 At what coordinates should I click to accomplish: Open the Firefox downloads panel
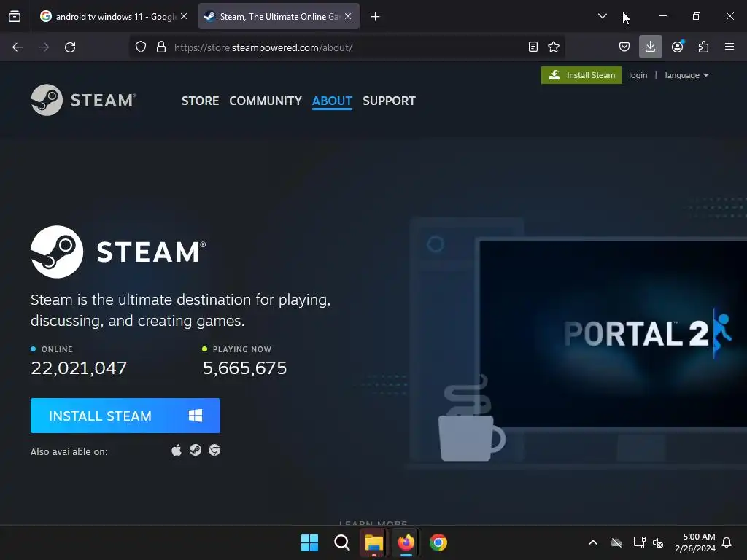pos(650,47)
